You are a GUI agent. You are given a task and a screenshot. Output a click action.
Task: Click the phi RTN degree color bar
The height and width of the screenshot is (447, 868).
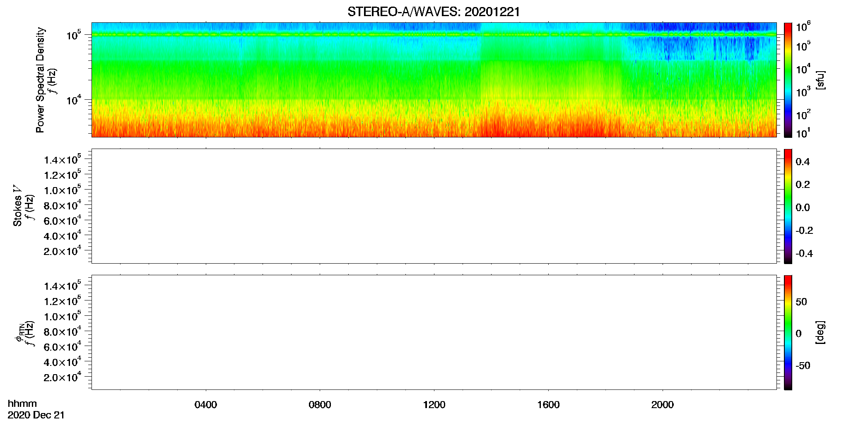(788, 332)
